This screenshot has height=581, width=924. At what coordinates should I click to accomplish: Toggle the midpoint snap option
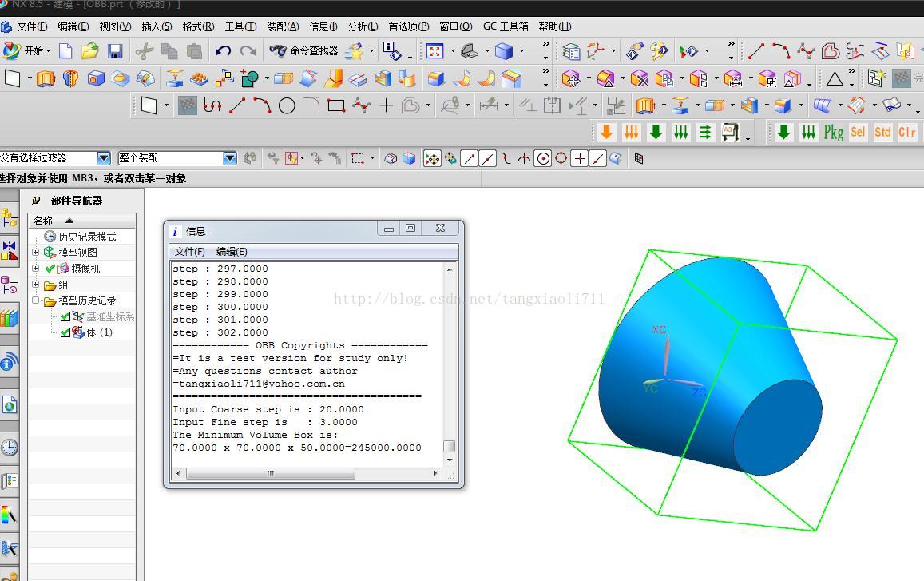(487, 158)
